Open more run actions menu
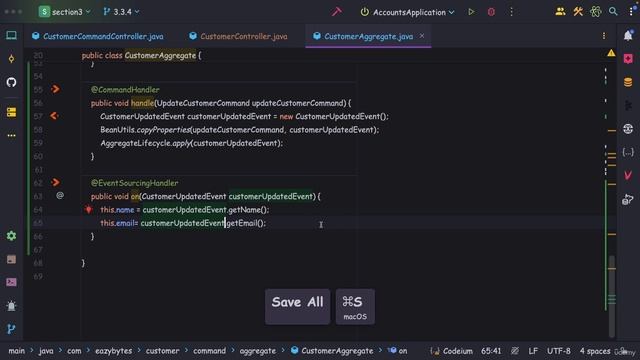This screenshot has height=360, width=640. coord(511,12)
